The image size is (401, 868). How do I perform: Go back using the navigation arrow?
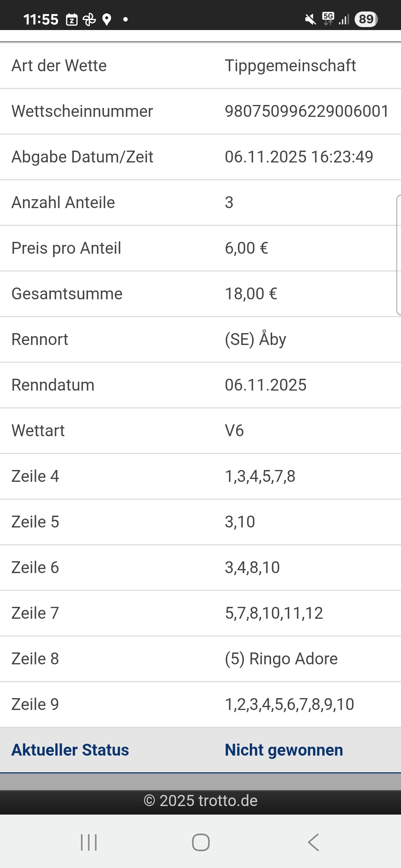313,842
